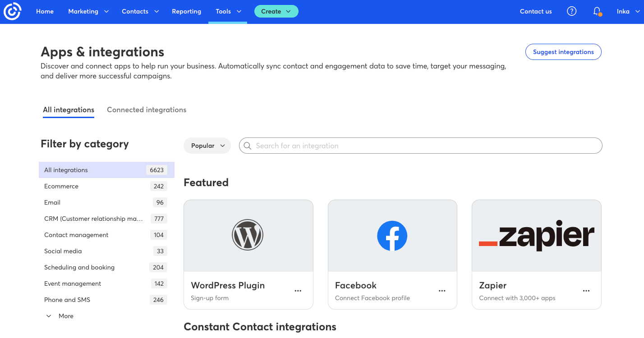Open WordPress Plugin options ellipsis
The image size is (644, 338).
click(x=298, y=291)
